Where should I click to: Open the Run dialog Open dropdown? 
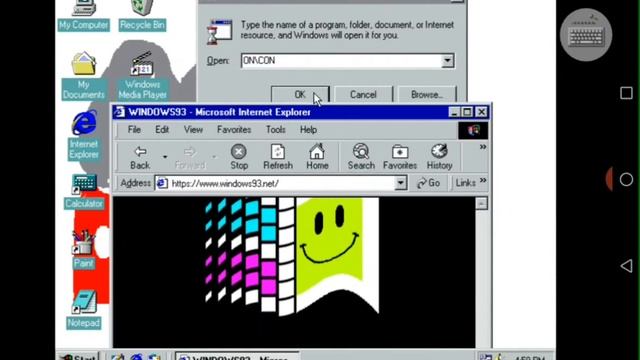point(447,61)
